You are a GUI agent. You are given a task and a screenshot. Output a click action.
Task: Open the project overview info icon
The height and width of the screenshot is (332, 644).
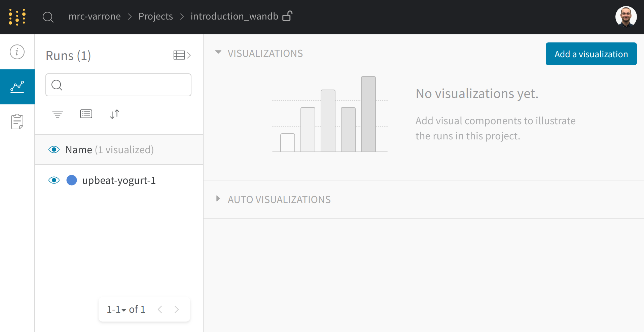point(17,52)
